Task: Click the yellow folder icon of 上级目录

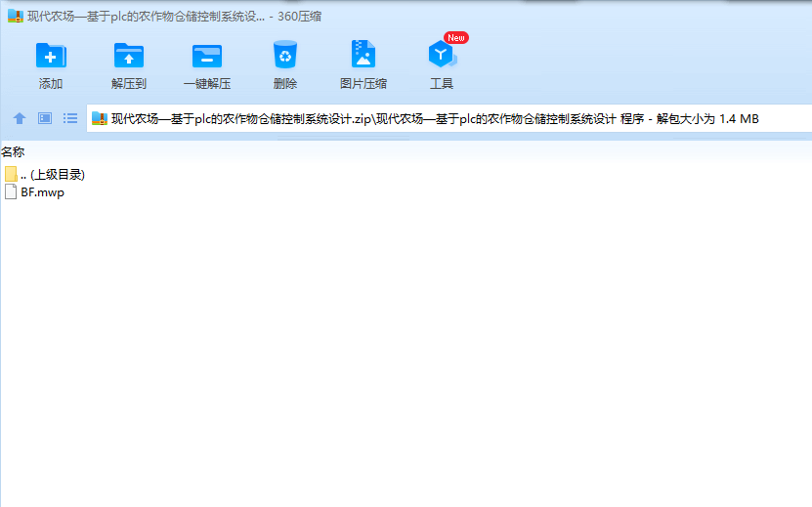Action: pos(11,174)
